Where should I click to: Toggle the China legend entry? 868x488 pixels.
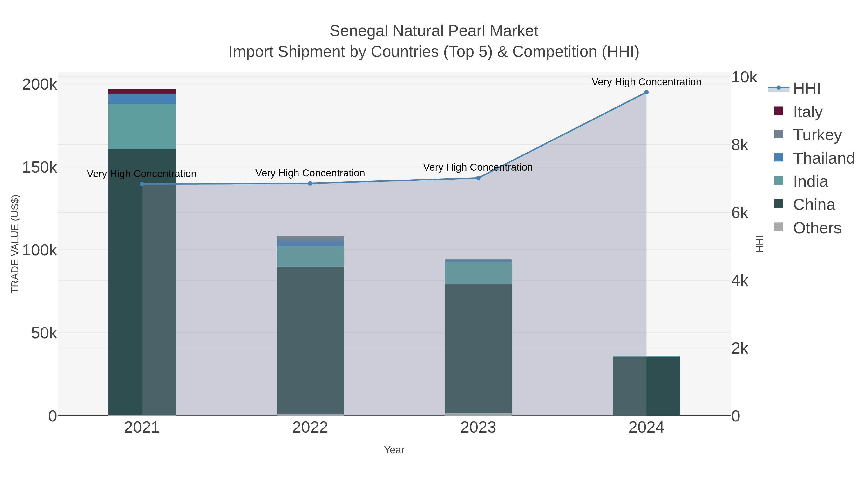pos(804,204)
